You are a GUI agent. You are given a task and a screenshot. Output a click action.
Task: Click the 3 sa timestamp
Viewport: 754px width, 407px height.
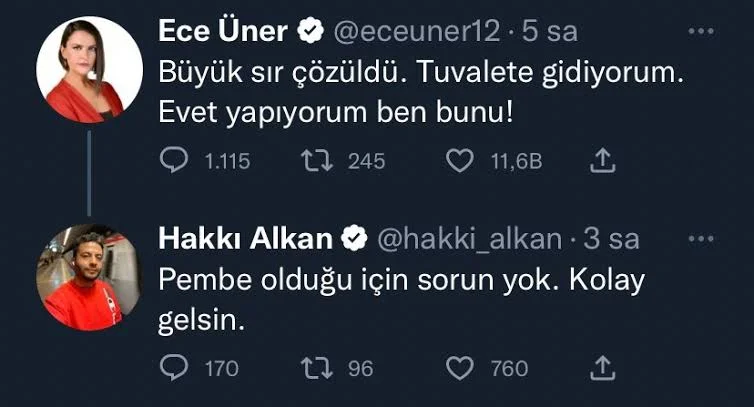(x=611, y=239)
